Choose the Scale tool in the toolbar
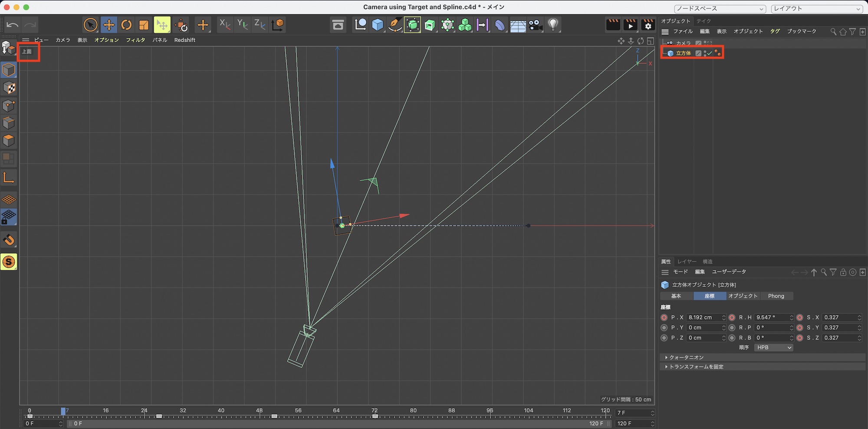Viewport: 868px width, 429px height. coord(144,25)
